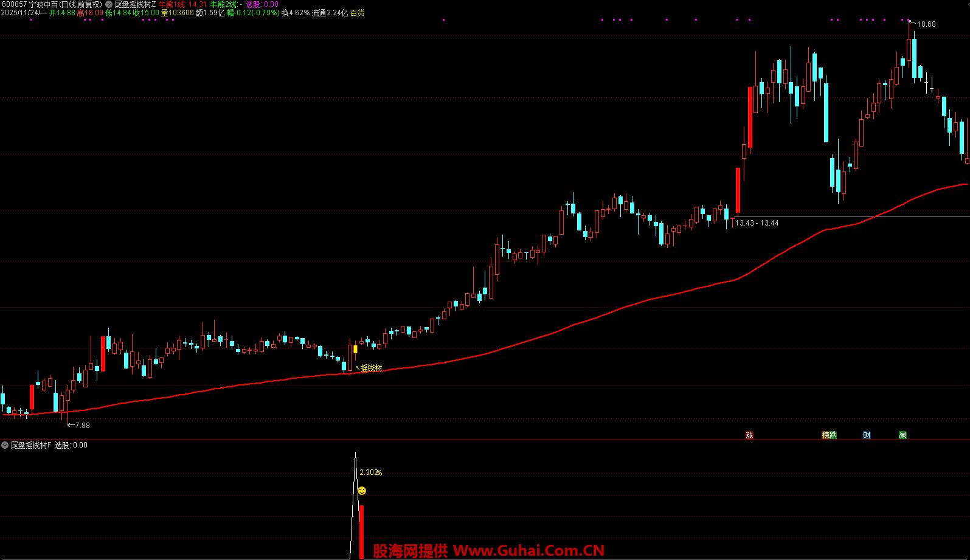
Task: Expand the 尾盘摇钱树F sub-chart indicator dropdown
Action: click(x=5, y=445)
